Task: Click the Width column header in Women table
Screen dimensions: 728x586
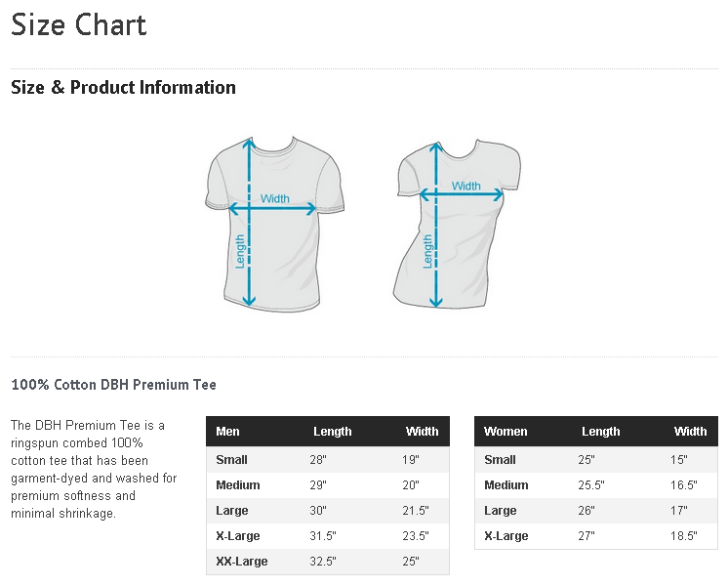Action: 690,432
